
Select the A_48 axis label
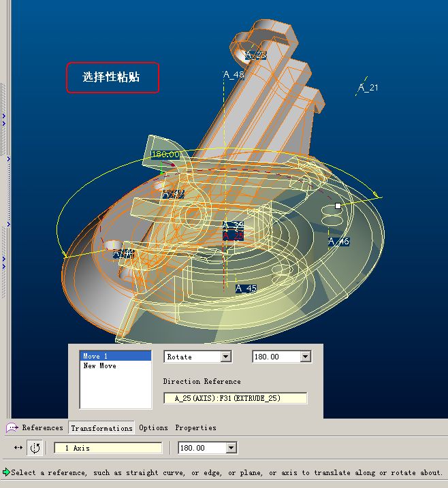[234, 75]
